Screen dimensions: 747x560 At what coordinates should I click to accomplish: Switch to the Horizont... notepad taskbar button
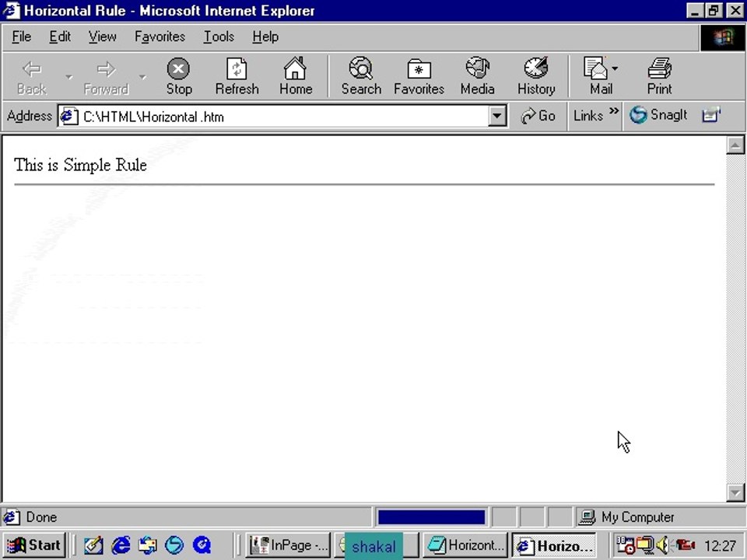[x=465, y=544]
